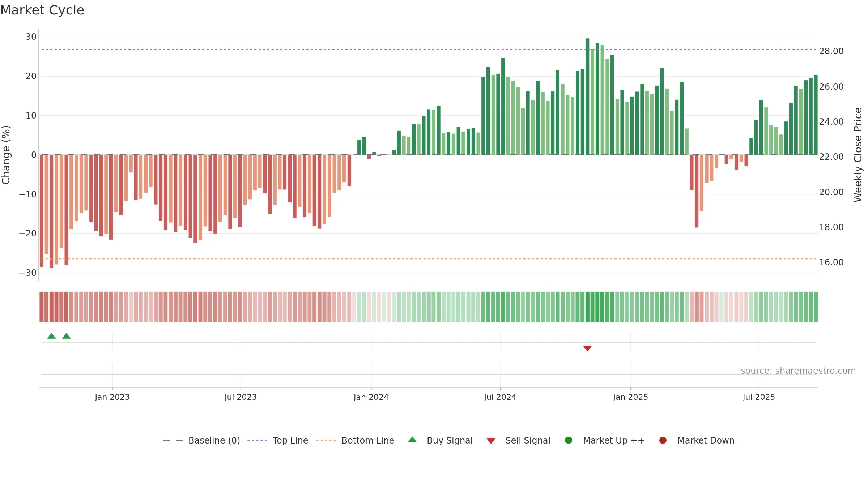Click the 20 tick label on left axis
This screenshot has height=488, width=868.
(31, 76)
